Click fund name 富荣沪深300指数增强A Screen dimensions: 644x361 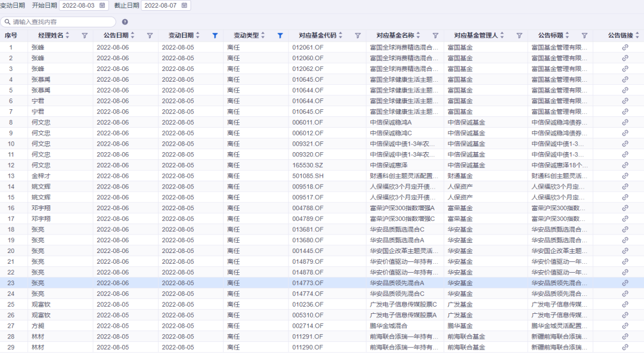tap(402, 208)
